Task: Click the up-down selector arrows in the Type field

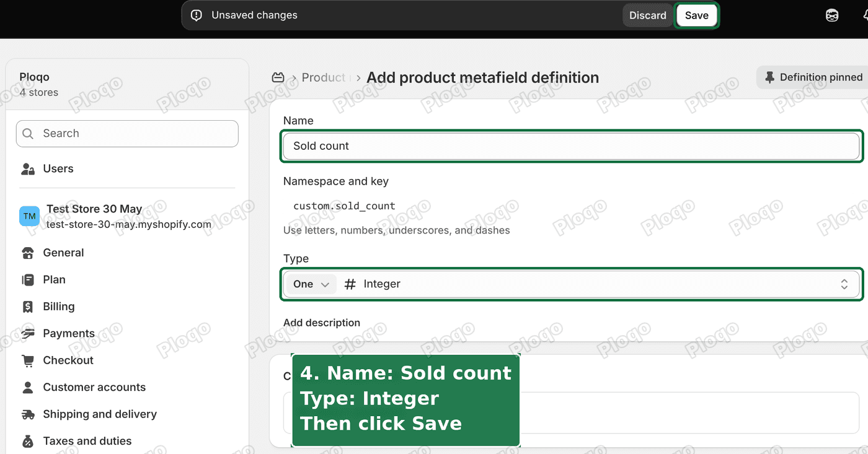Action: click(x=844, y=284)
